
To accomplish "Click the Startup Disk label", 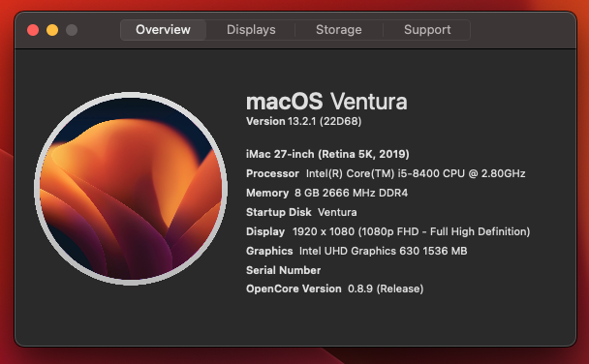I will pos(279,212).
